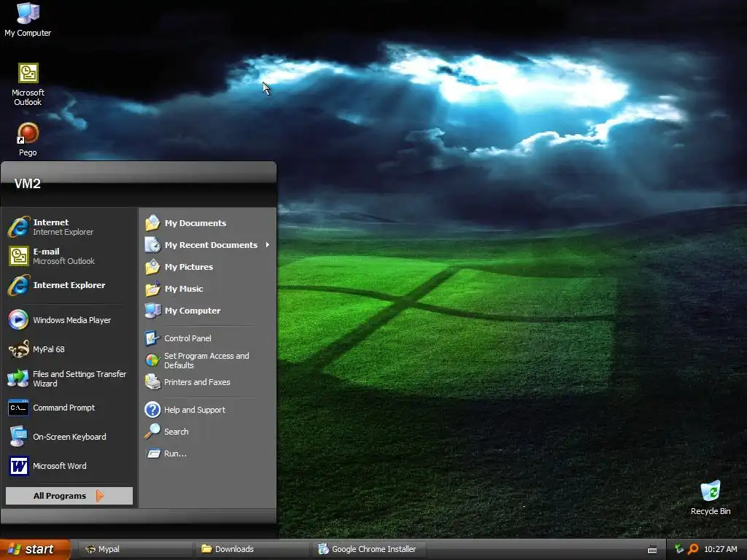Click the 10:27 AM clock
Viewport: 747px width, 560px height.
[x=720, y=549]
